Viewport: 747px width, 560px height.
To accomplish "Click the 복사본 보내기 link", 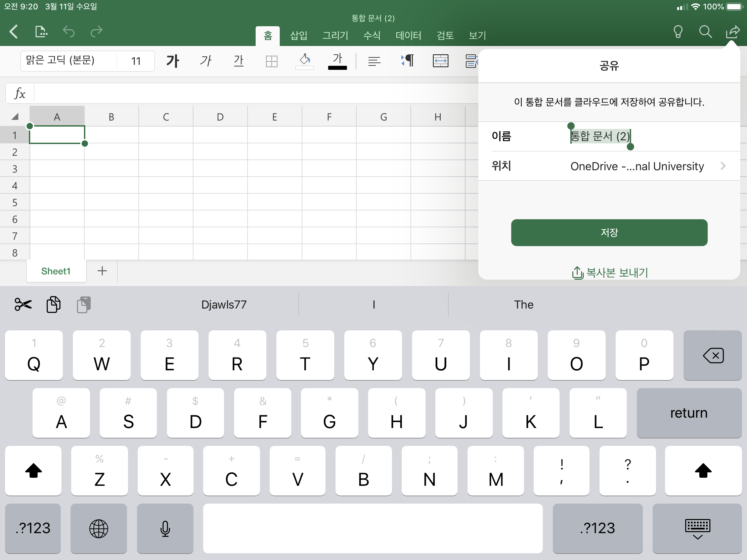I will [610, 272].
